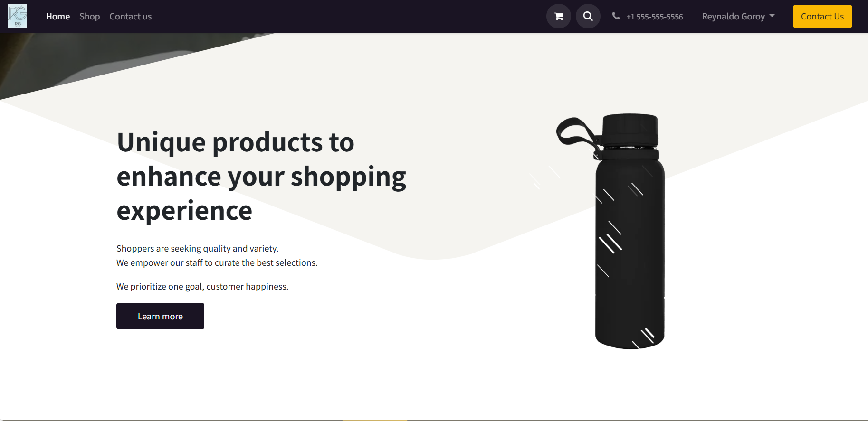Open the shopping cart
Image resolution: width=868 pixels, height=421 pixels.
click(559, 16)
